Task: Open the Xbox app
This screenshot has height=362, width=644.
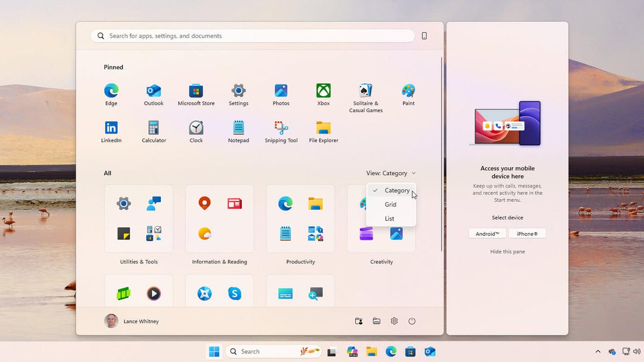Action: 323,91
